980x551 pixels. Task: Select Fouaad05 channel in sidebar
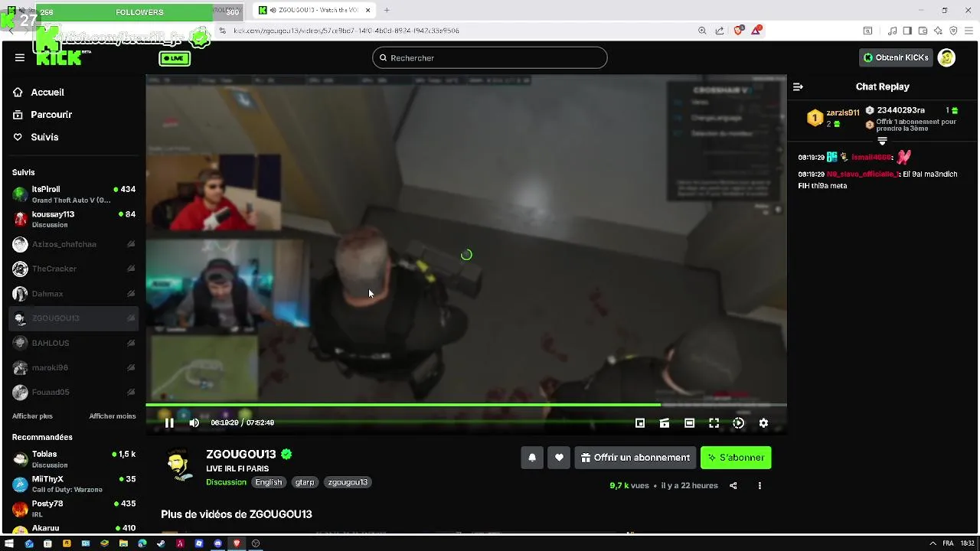pyautogui.click(x=73, y=392)
